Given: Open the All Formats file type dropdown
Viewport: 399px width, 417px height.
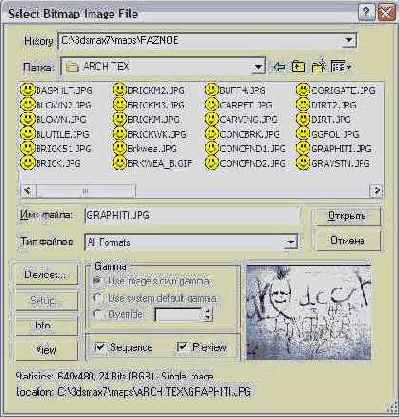Looking at the screenshot, I should [x=290, y=242].
